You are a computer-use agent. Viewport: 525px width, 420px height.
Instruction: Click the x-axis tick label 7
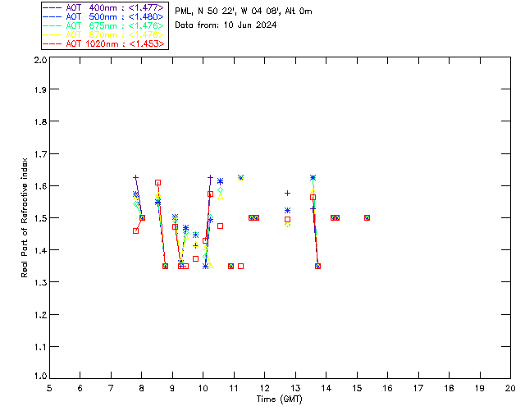tap(111, 388)
